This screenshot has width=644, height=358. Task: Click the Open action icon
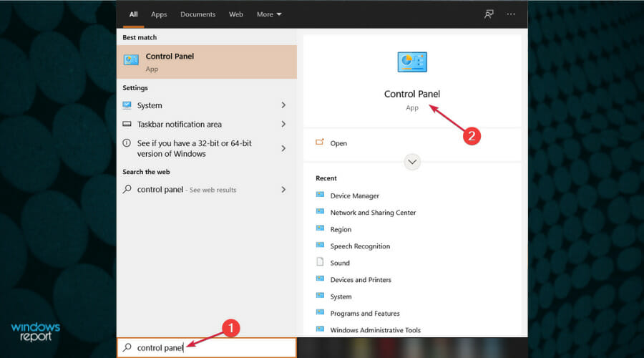pyautogui.click(x=320, y=142)
